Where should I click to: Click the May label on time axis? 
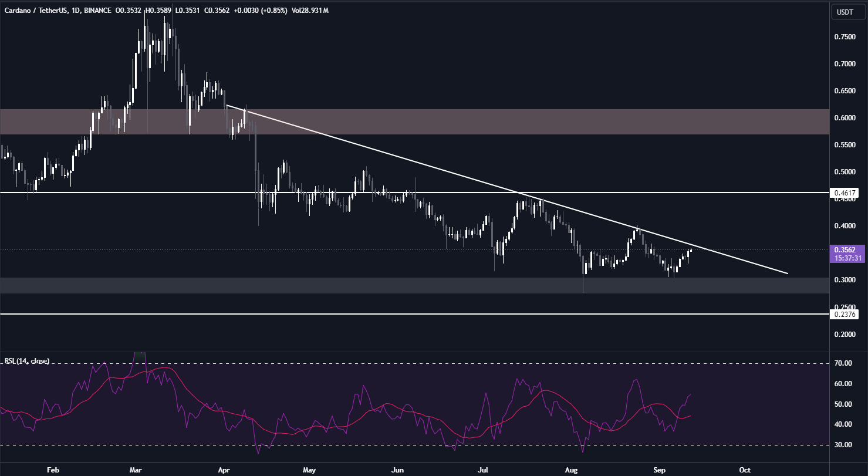tap(309, 470)
